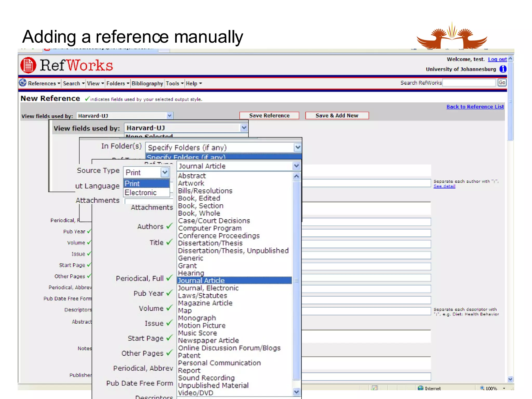Image resolution: width=532 pixels, height=399 pixels.
Task: Select highlighted Journal Article list entry
Action: 234,281
